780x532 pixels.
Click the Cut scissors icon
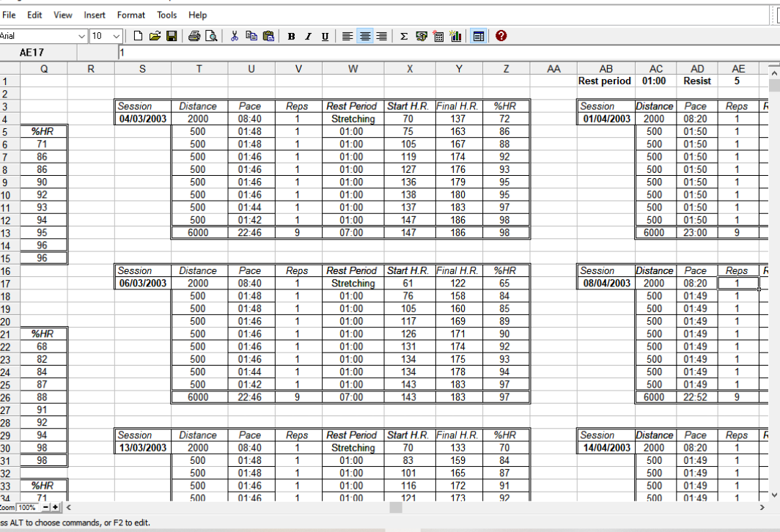[235, 36]
